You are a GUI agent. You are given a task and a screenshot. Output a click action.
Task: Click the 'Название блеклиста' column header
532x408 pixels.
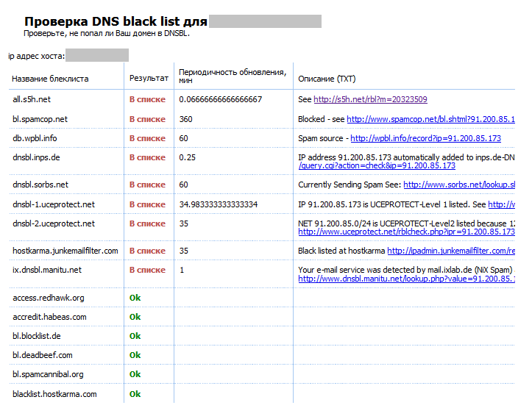coord(51,79)
